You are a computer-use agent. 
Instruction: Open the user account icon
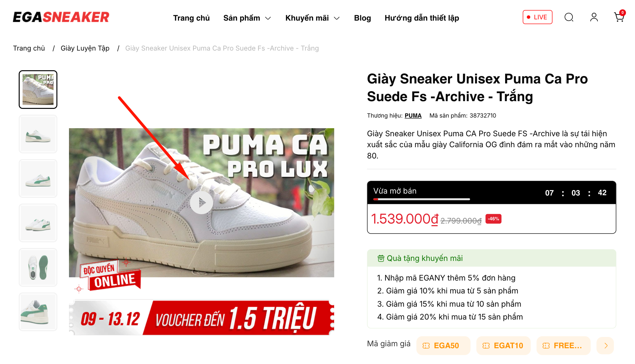[594, 17]
